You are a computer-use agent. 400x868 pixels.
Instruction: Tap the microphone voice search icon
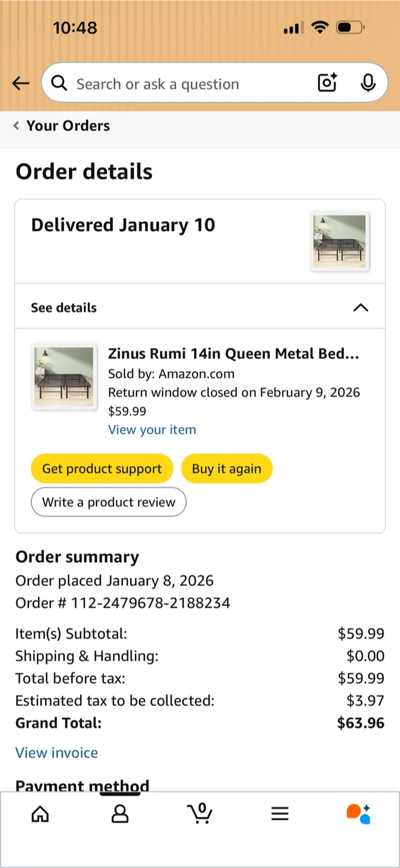368,83
